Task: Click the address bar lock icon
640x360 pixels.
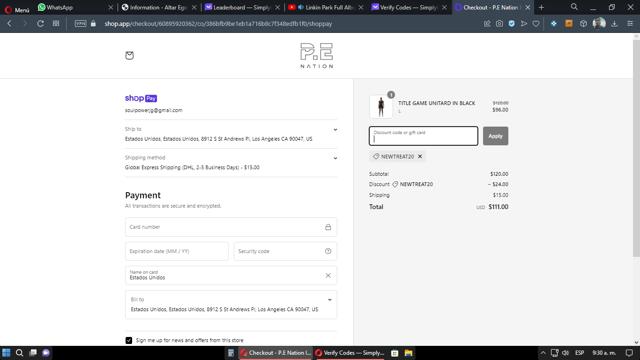Action: (x=93, y=24)
